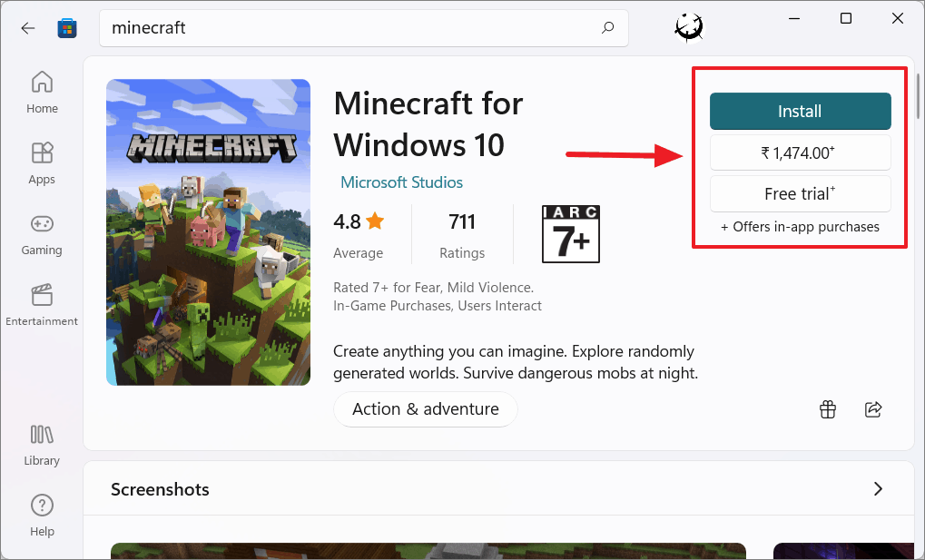Click the share icon for Minecraft
Viewport: 925px width, 560px height.
(x=872, y=409)
